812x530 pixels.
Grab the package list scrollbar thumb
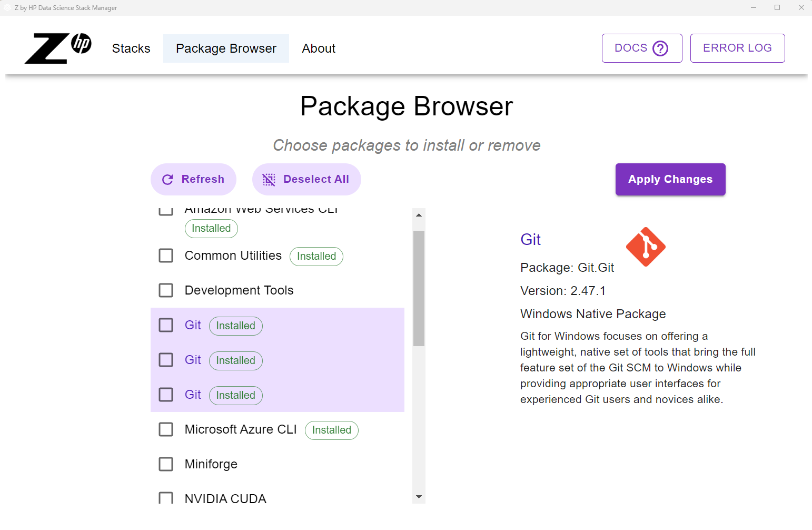pos(419,288)
